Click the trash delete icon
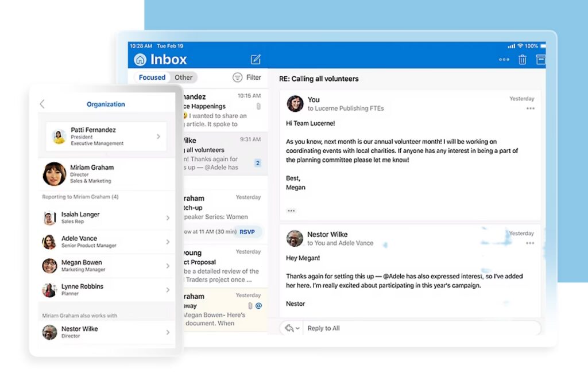Screen dimensions: 588x377 522,60
